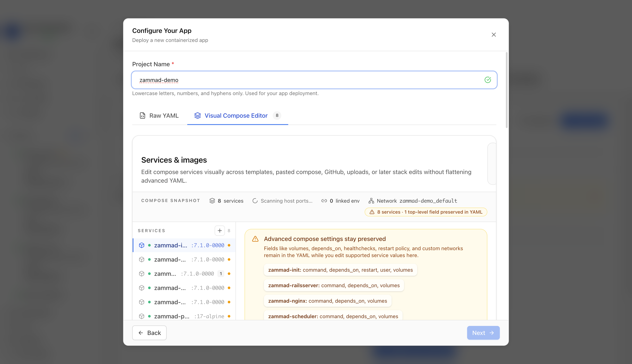Click the zammad-init preserved fields chip
This screenshot has height=364, width=632.
(340, 270)
